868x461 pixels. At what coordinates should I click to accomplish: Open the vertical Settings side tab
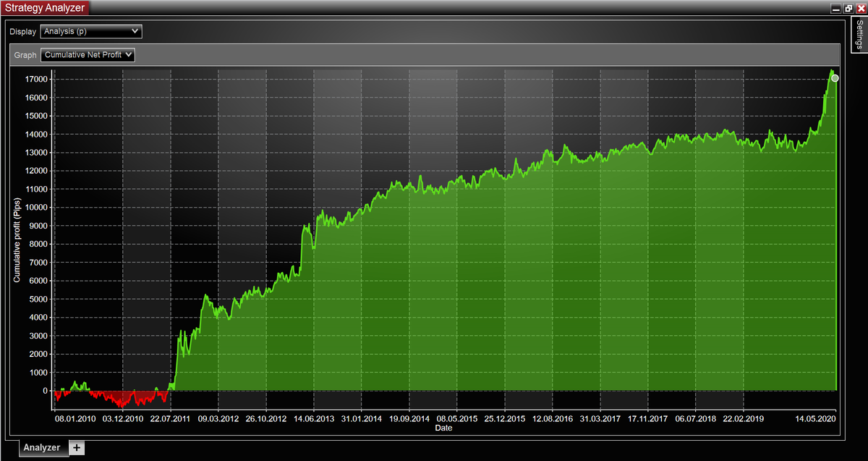pos(859,33)
